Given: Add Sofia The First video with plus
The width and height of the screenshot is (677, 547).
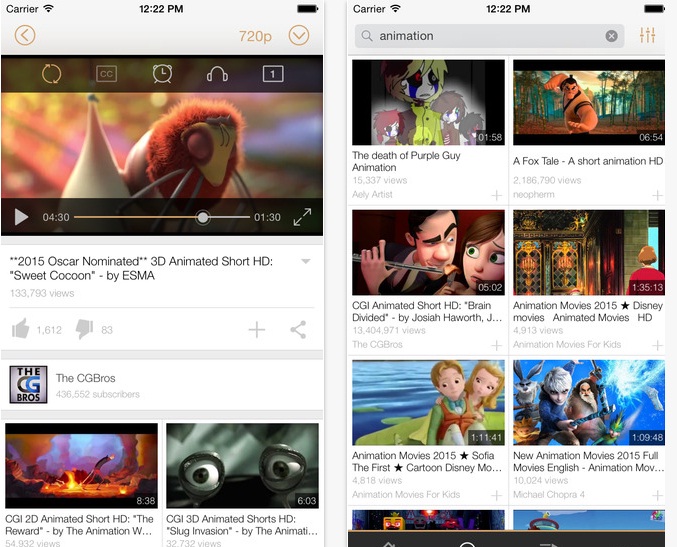Looking at the screenshot, I should [497, 496].
